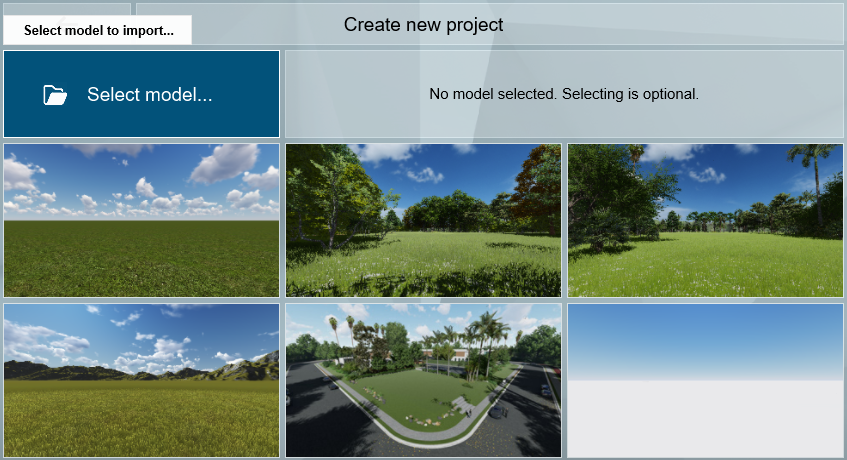
Task: Click the 'Select model to import...' tooltip
Action: coord(98,30)
